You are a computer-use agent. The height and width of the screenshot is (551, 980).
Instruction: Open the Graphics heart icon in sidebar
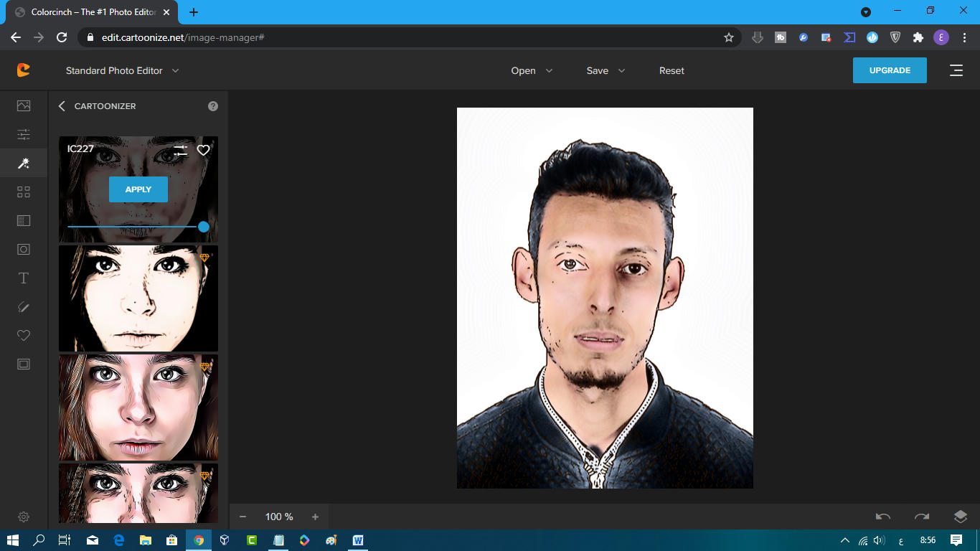24,335
